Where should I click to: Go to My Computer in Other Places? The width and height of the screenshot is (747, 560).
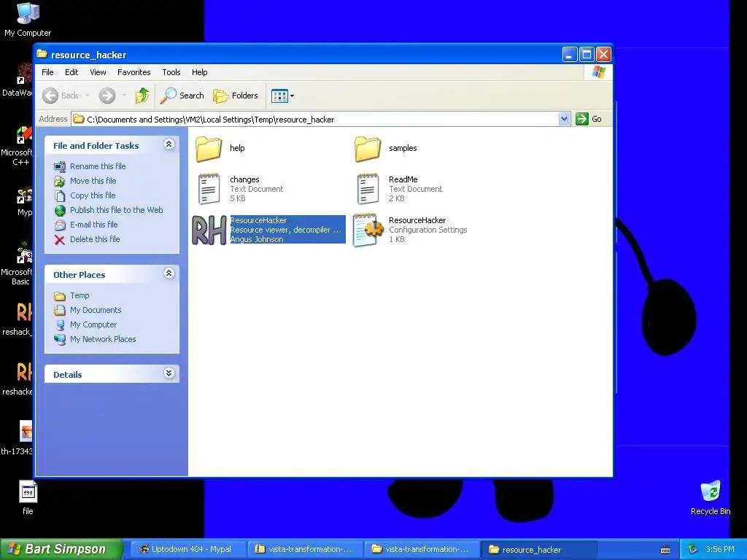(x=93, y=324)
